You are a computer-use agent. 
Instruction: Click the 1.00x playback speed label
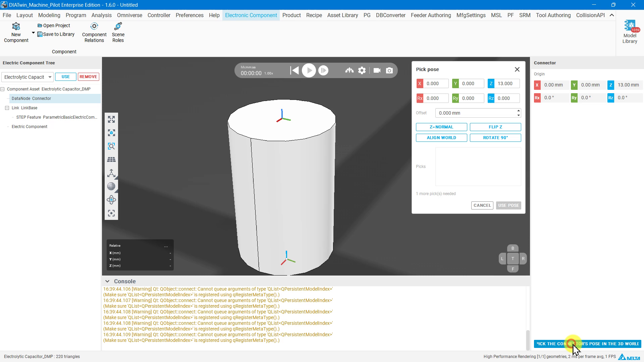click(269, 73)
